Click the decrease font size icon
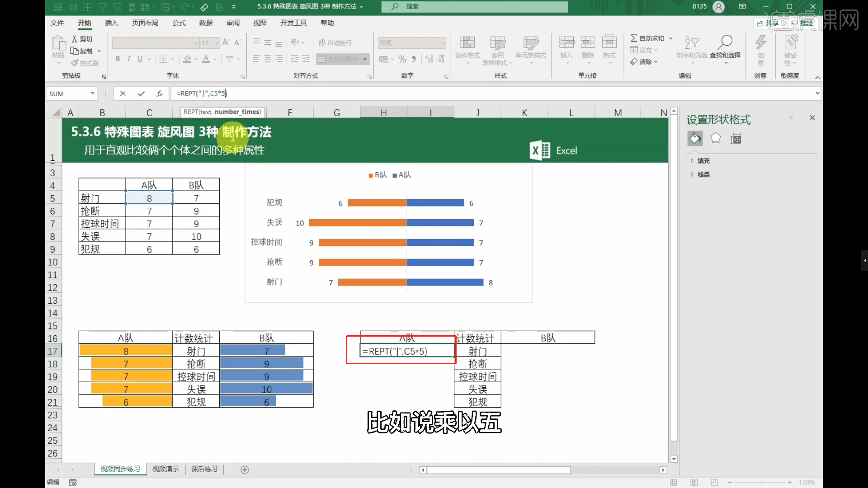 [237, 42]
